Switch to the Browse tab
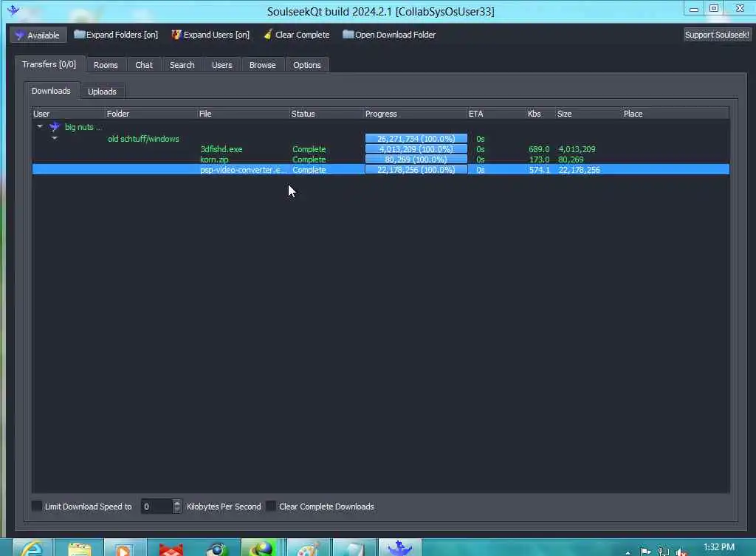Screen dimensions: 756x556 [262, 65]
